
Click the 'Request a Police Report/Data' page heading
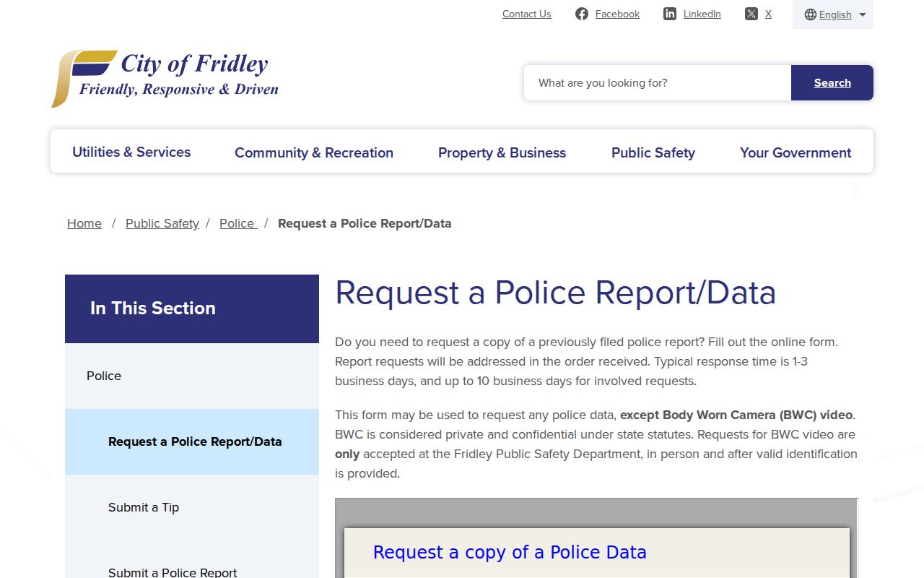point(555,293)
